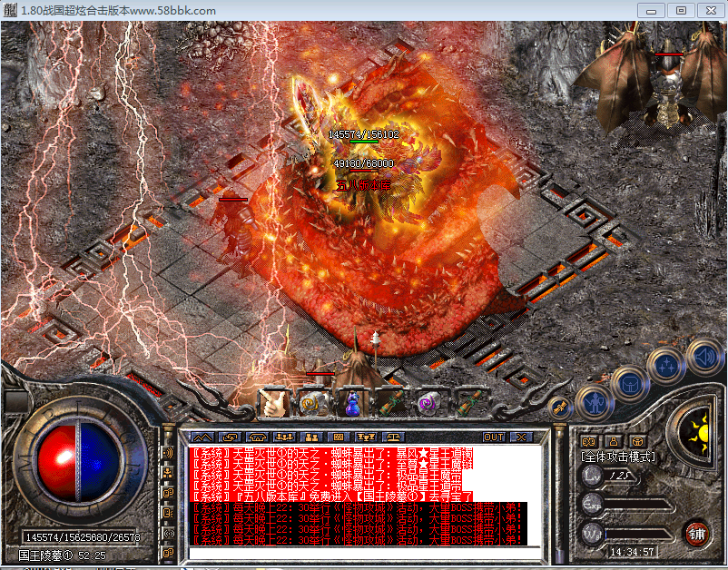The height and width of the screenshot is (570, 728).
Task: Click the 145574/156102 health readout
Action: click(363, 134)
